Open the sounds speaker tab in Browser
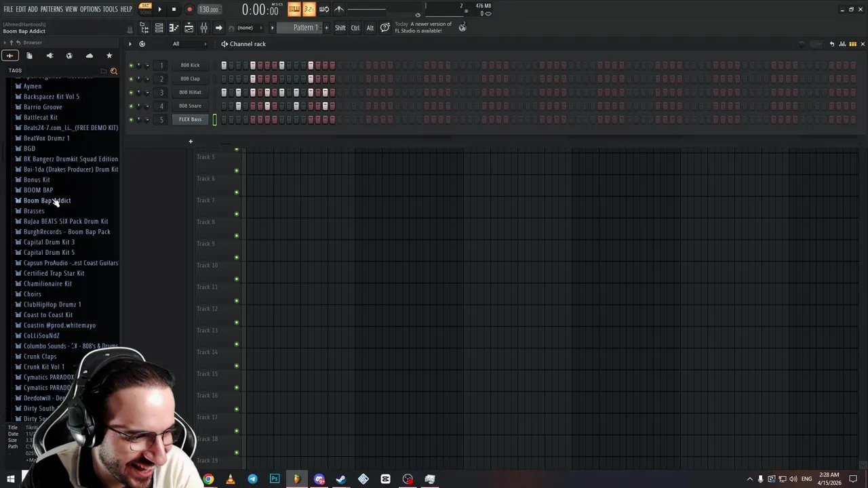 50,56
